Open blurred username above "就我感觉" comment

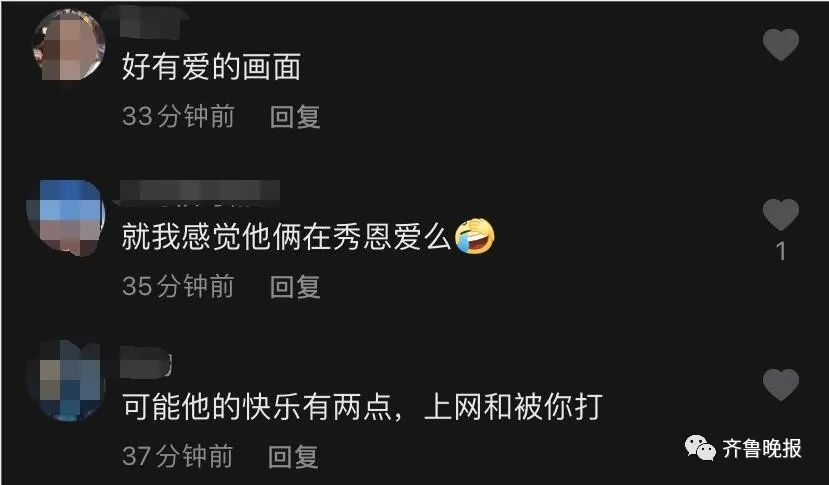point(200,191)
